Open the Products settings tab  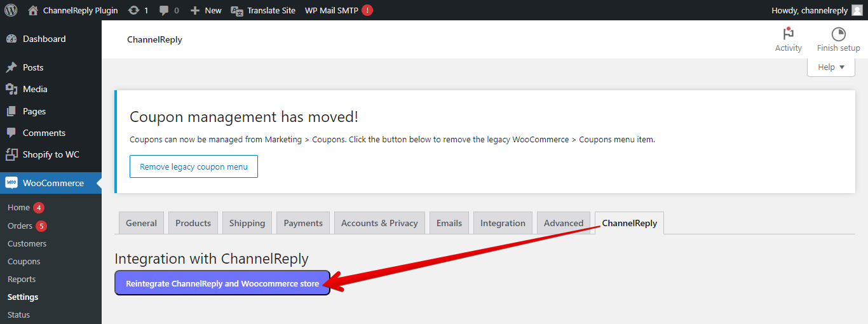pyautogui.click(x=193, y=223)
